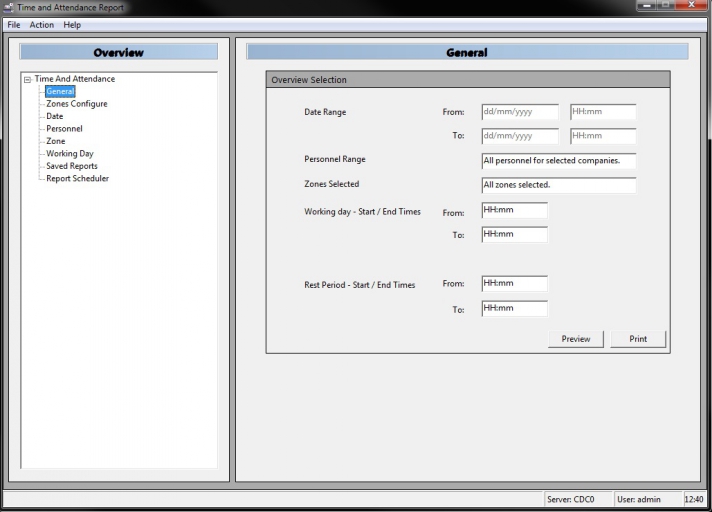This screenshot has width=712, height=512.
Task: Click the Personnel Range field
Action: 559,161
